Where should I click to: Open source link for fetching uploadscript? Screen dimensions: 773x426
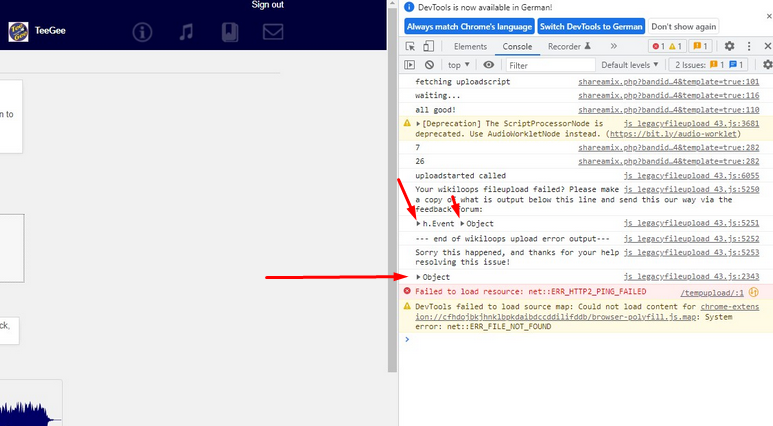(x=668, y=82)
